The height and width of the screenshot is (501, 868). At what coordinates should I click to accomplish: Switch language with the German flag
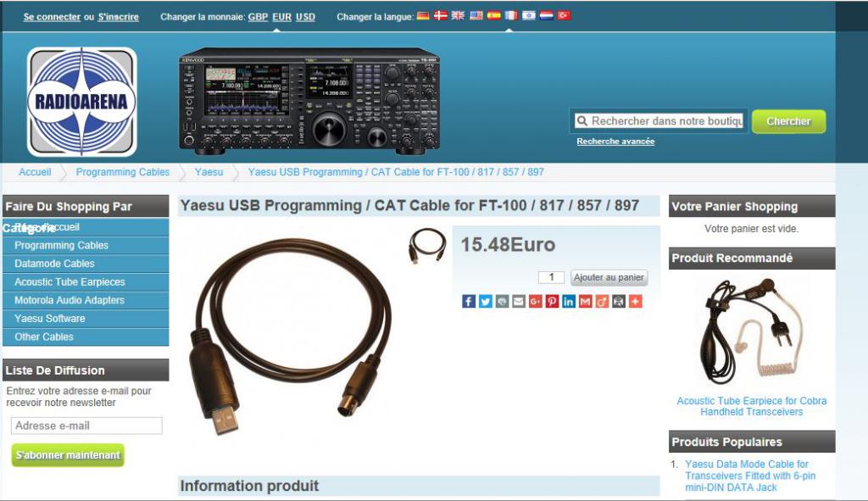click(423, 15)
